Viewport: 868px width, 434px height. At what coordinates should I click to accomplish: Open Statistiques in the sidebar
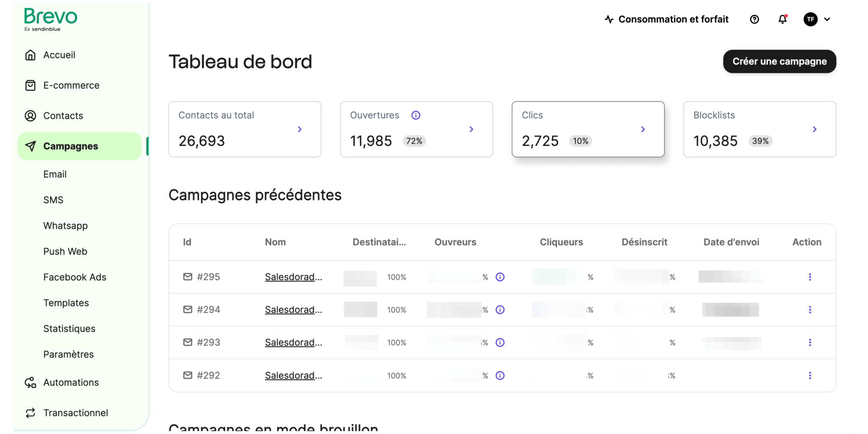(x=69, y=328)
